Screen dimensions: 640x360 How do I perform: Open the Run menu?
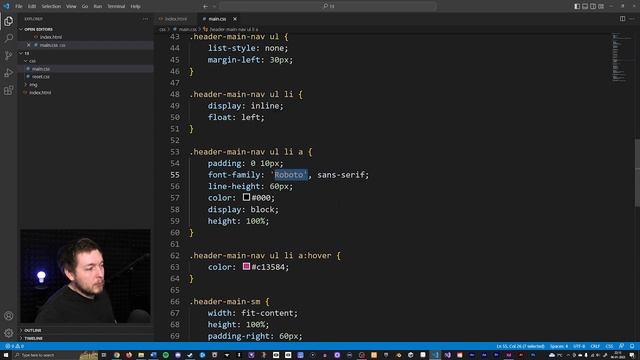pyautogui.click(x=98, y=6)
